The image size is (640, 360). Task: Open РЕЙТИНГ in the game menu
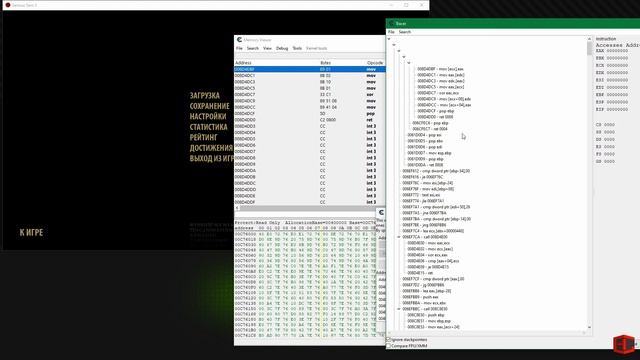pyautogui.click(x=203, y=138)
